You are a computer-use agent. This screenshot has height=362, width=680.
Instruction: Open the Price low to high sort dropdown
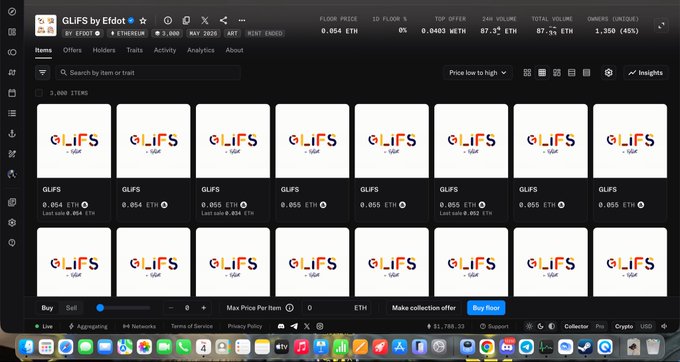click(x=477, y=73)
